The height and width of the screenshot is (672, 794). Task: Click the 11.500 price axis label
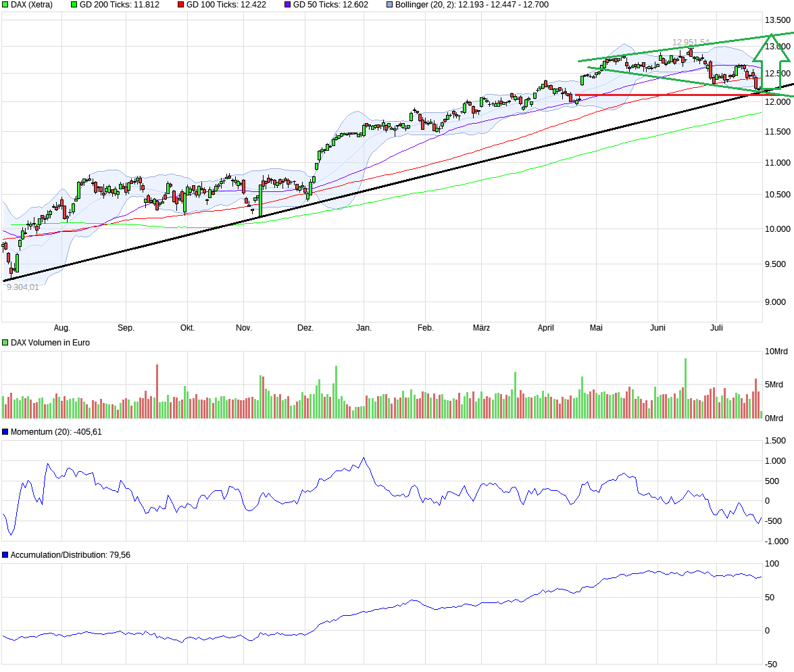pyautogui.click(x=777, y=132)
